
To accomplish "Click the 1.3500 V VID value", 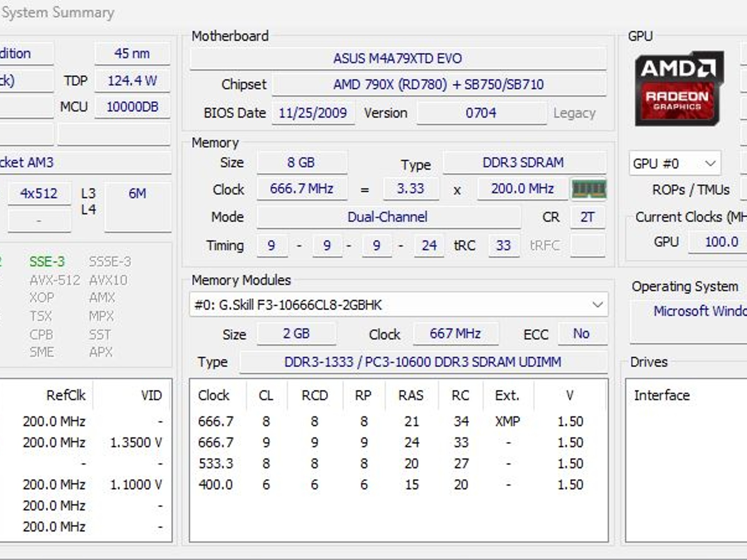I will pyautogui.click(x=136, y=443).
